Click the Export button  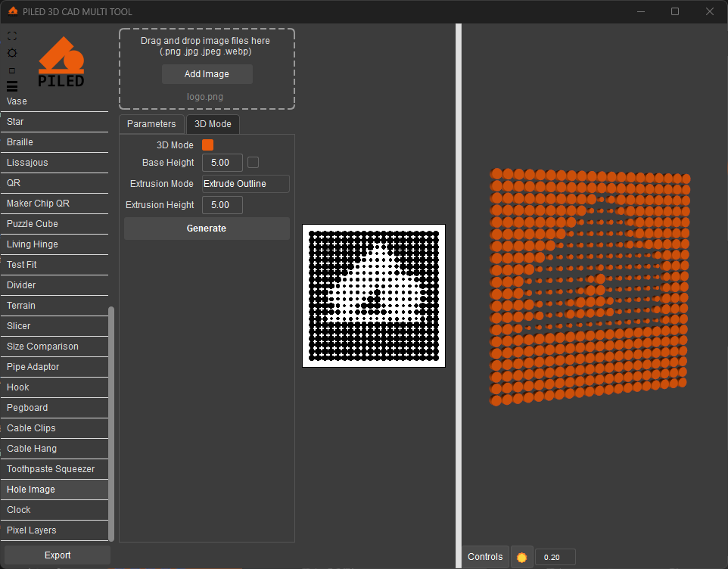58,555
